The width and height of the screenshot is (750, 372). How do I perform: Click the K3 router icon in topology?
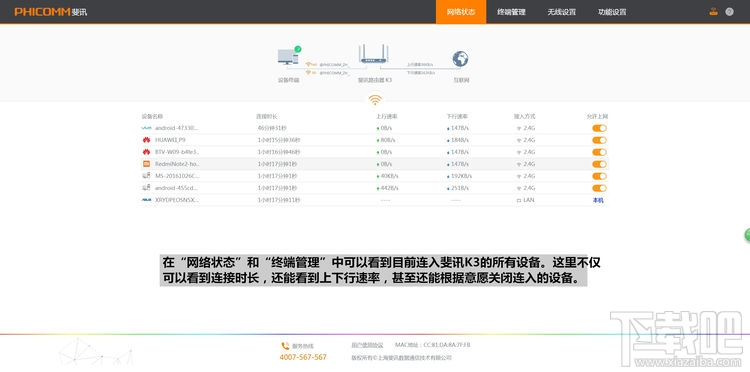373,54
